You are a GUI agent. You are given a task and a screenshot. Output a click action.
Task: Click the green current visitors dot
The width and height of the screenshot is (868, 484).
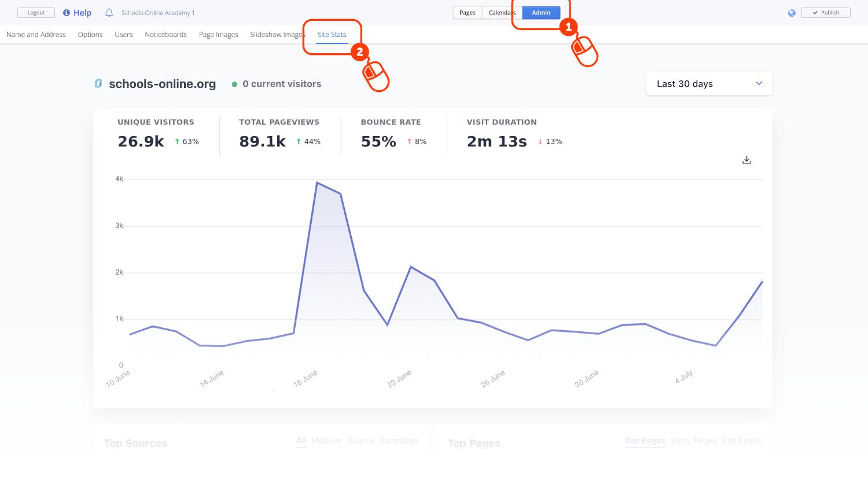point(234,84)
